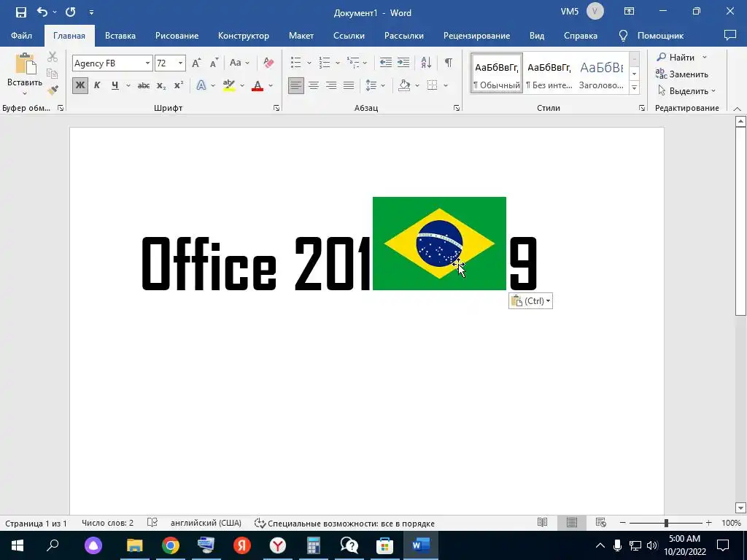Center-align the paragraph
The height and width of the screenshot is (560, 747).
[314, 86]
